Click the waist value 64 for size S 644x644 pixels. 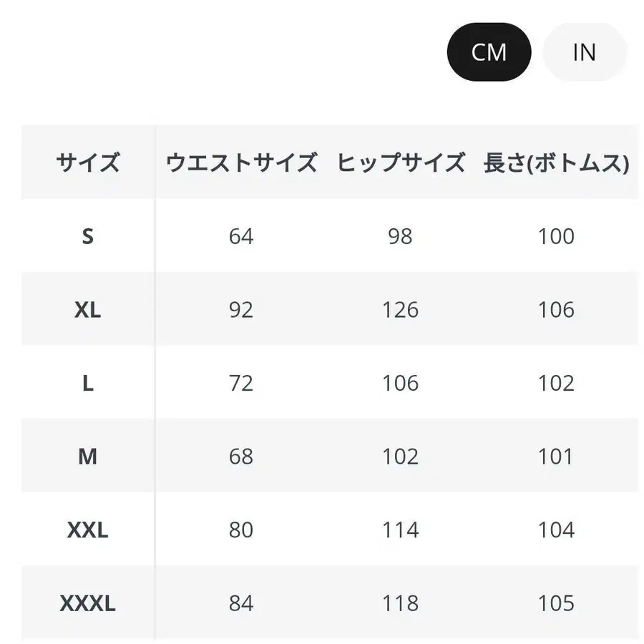coord(243,236)
